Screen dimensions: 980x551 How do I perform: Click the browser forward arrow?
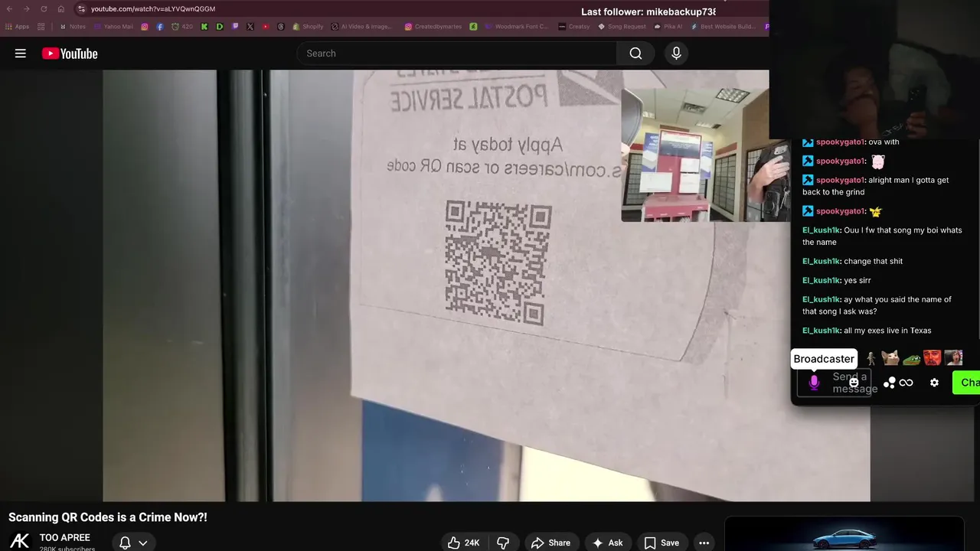tap(27, 9)
